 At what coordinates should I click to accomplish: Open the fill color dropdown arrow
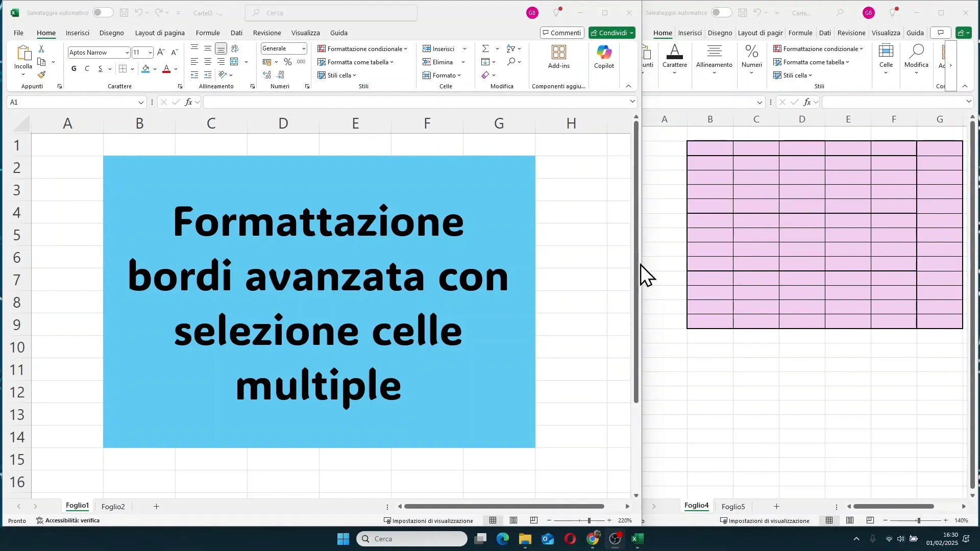click(155, 69)
